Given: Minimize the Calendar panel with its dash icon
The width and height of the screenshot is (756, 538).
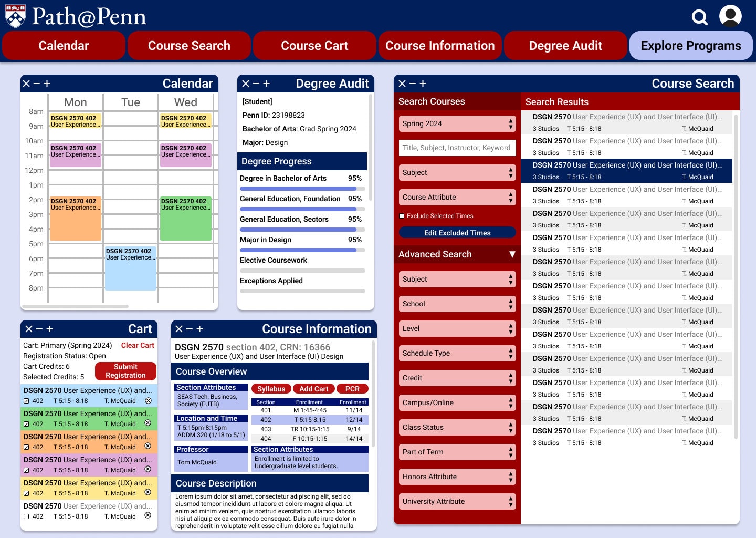Looking at the screenshot, I should pyautogui.click(x=36, y=84).
